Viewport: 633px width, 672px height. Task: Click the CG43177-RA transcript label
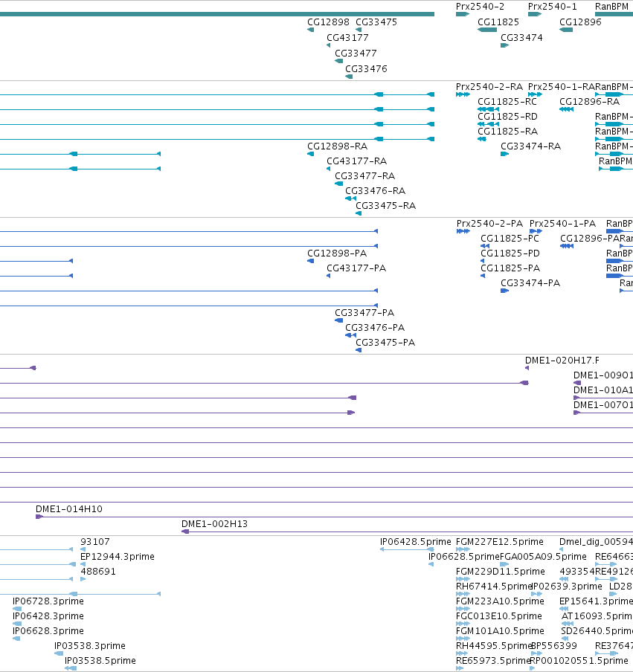pyautogui.click(x=357, y=161)
